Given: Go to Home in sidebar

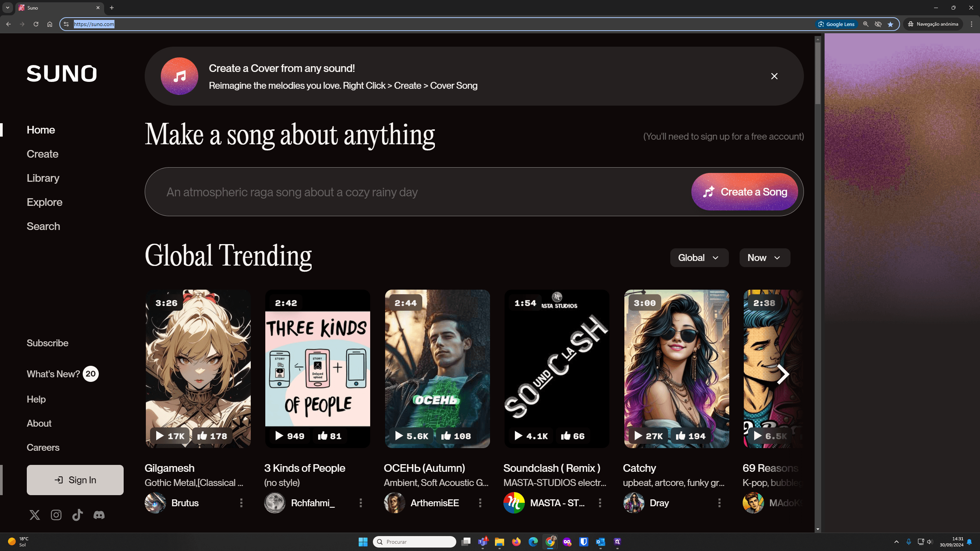Looking at the screenshot, I should point(41,130).
